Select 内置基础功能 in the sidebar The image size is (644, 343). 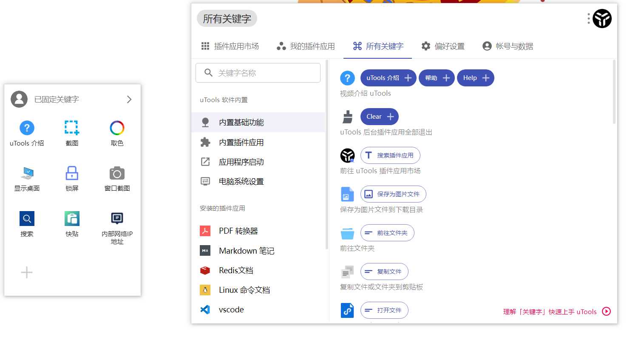coord(258,122)
